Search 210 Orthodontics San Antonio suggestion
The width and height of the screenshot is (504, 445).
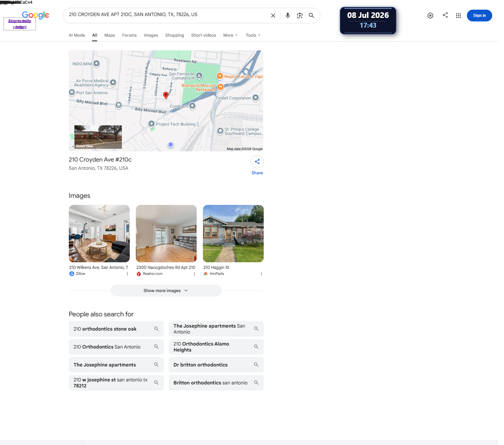116,347
